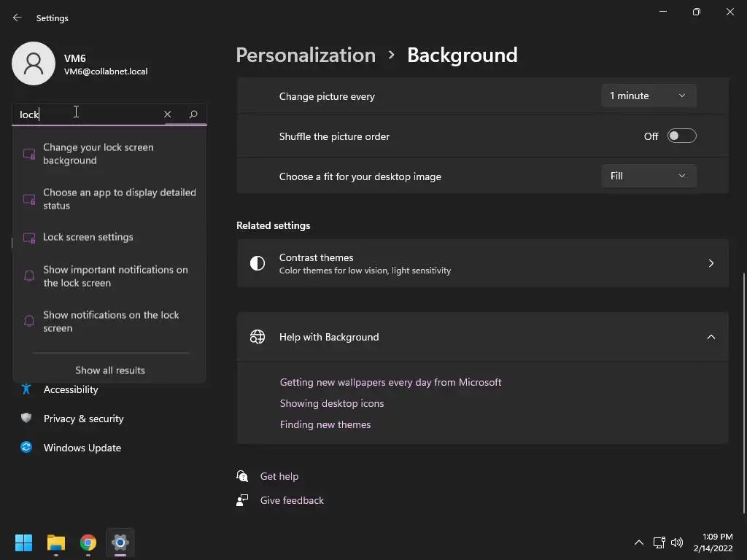Click the VM6 user avatar icon
747x560 pixels.
34,63
